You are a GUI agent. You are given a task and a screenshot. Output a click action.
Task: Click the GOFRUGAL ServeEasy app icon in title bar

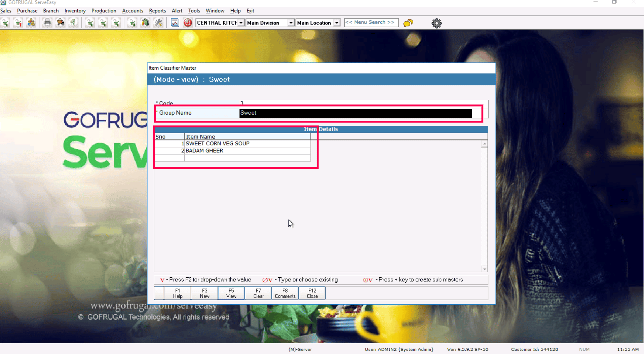(3, 2)
